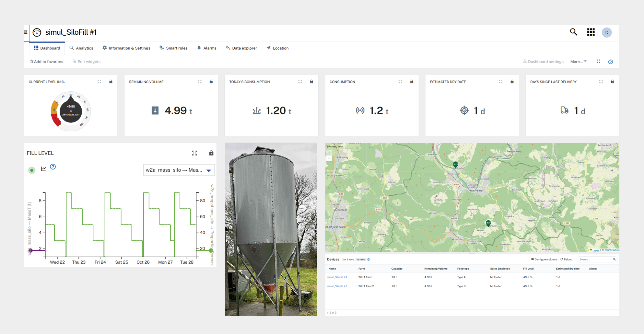Screen dimensions: 644x334
Task: Click Configure columns in Devices table
Action: pyautogui.click(x=544, y=259)
